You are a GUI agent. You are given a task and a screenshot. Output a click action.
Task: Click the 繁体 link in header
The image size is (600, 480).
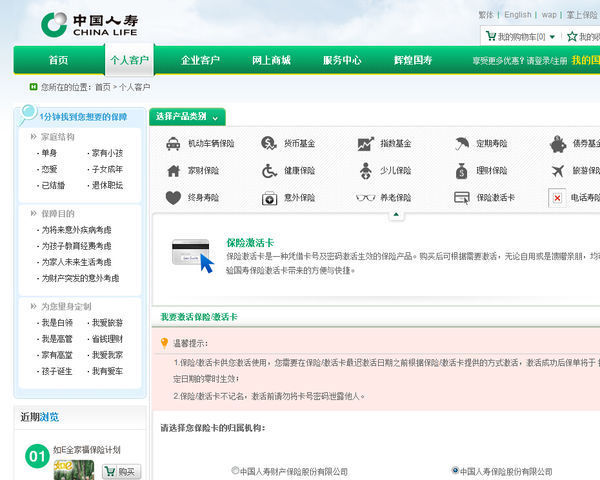486,15
